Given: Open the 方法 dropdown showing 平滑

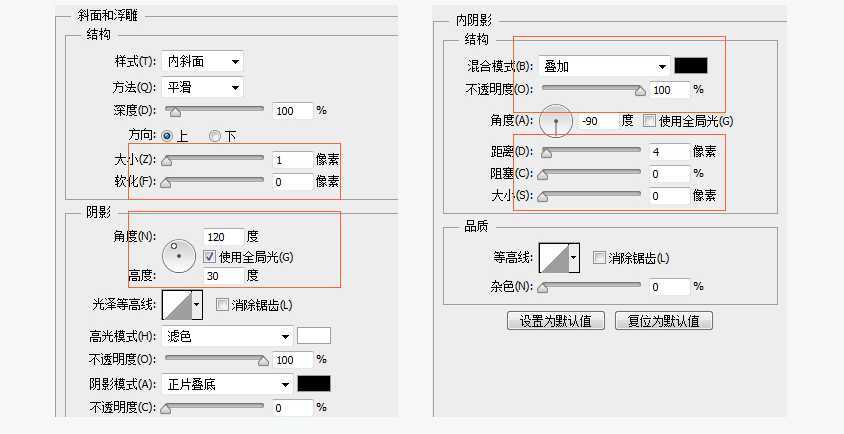Looking at the screenshot, I should tap(204, 87).
